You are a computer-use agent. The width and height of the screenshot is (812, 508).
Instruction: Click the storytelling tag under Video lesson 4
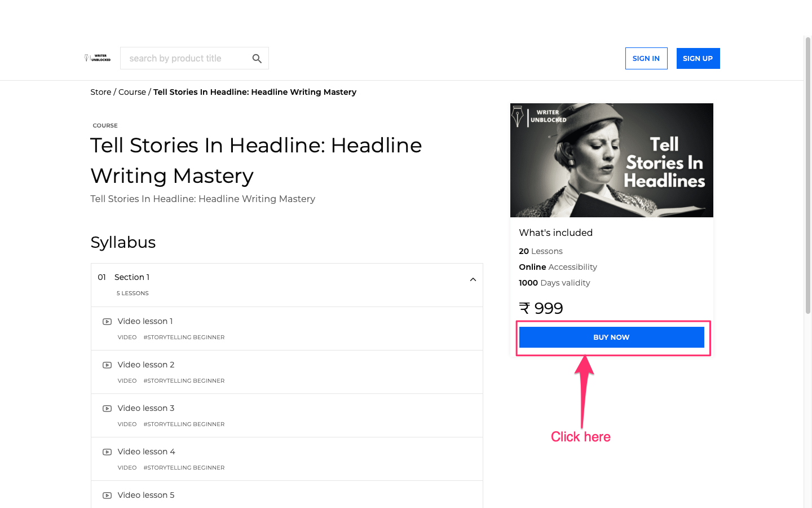(184, 468)
